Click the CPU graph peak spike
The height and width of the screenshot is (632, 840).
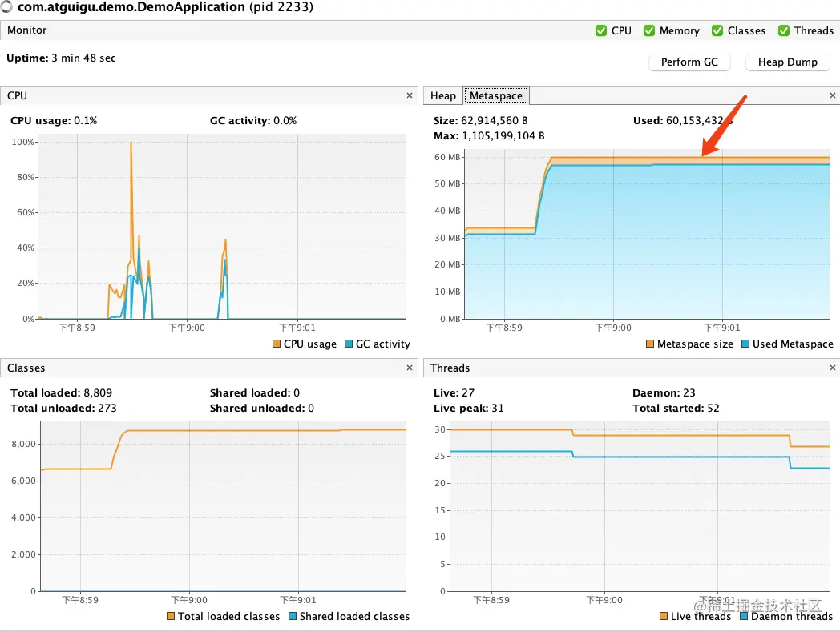[131, 143]
